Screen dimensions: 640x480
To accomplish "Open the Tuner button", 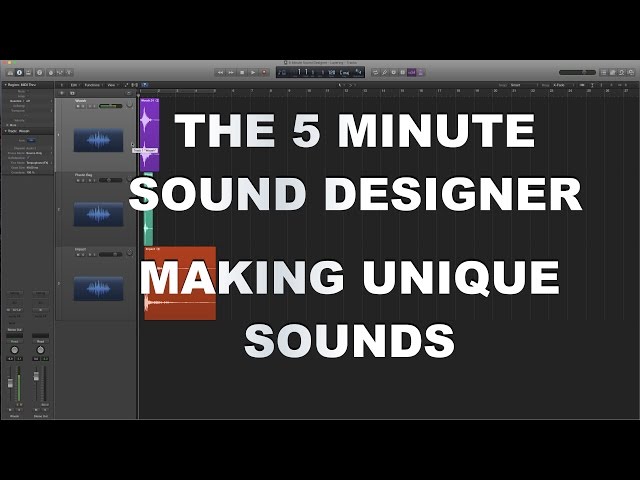I will pyautogui.click(x=384, y=73).
